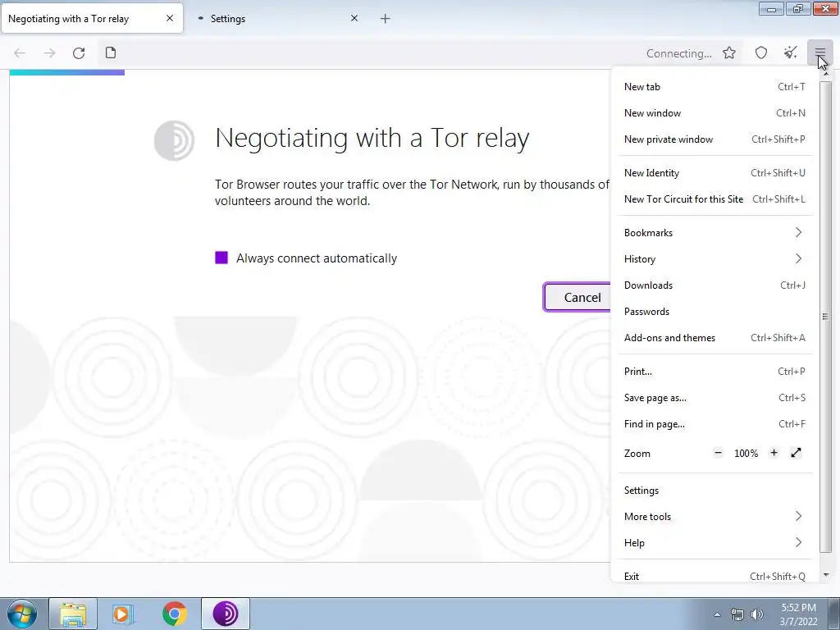Screen dimensions: 840x630
Task: Click the network status tray icon
Action: [737, 614]
